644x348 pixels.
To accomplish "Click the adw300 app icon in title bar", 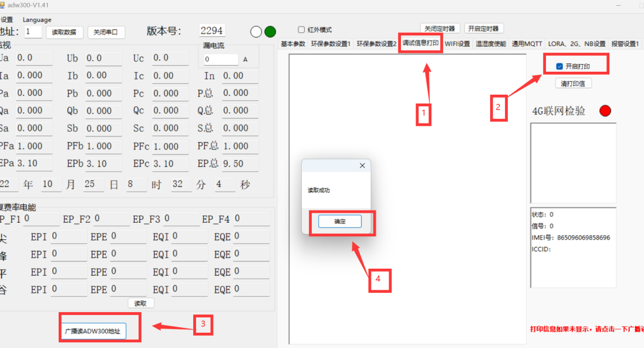I will pos(2,5).
